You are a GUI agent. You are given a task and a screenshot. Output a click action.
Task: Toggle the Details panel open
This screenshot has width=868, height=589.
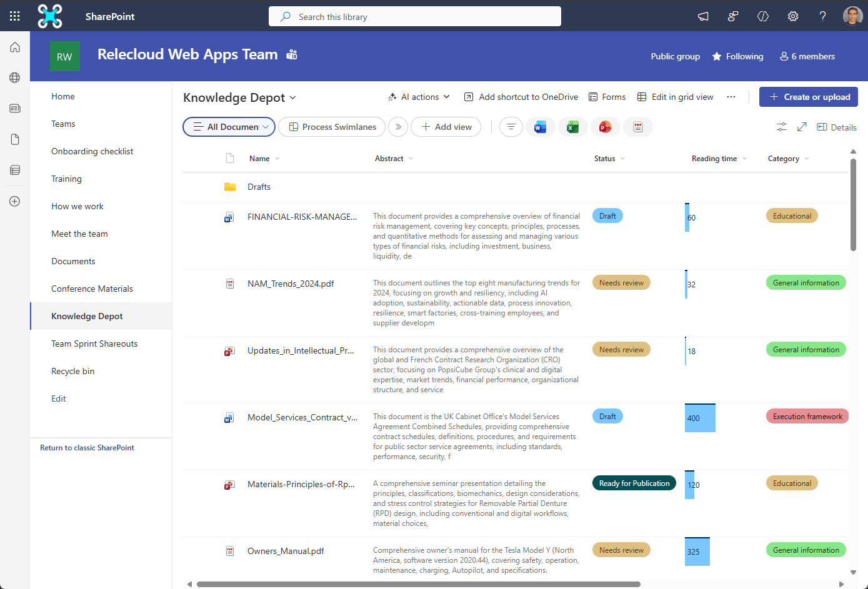[x=836, y=126]
